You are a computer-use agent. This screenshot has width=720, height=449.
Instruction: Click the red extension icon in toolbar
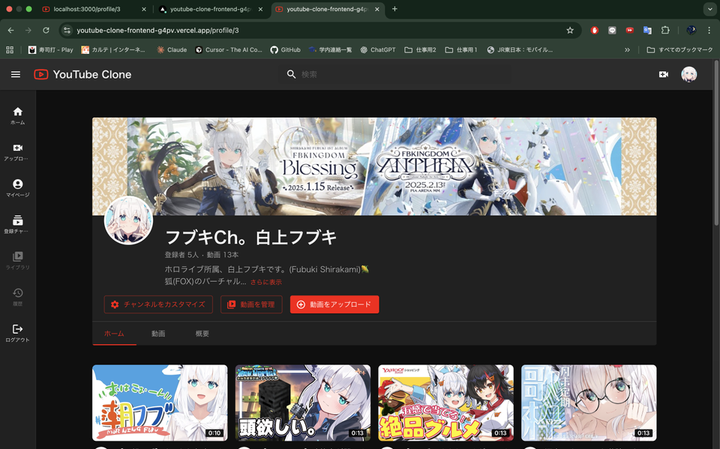(x=595, y=30)
